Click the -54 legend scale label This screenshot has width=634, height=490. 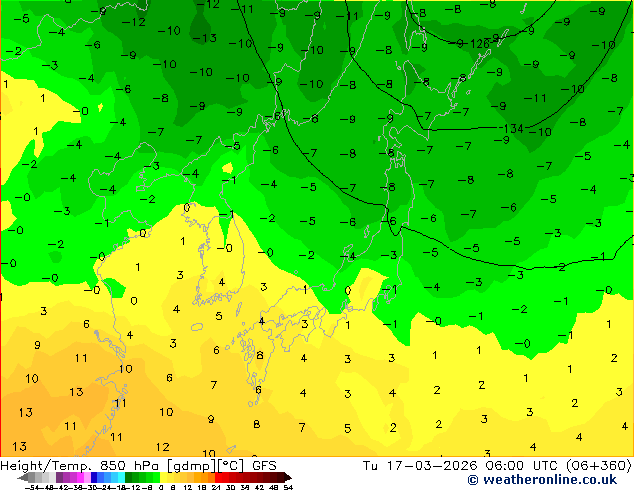point(32,487)
